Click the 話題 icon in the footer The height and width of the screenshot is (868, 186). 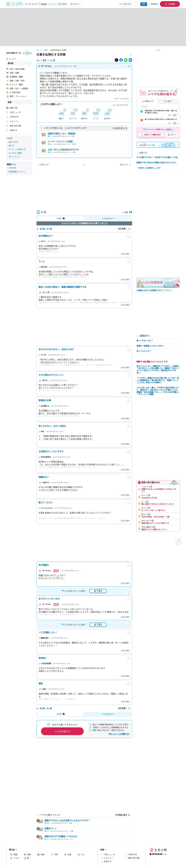tap(11, 855)
